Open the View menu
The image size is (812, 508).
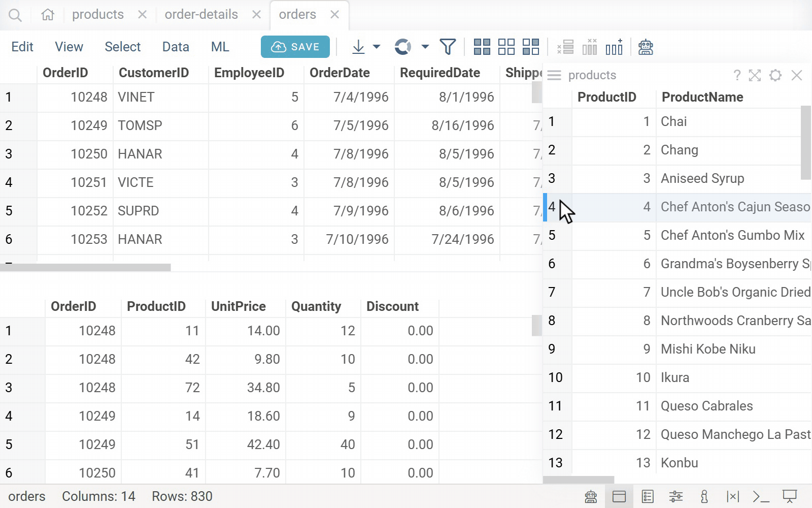click(x=69, y=47)
